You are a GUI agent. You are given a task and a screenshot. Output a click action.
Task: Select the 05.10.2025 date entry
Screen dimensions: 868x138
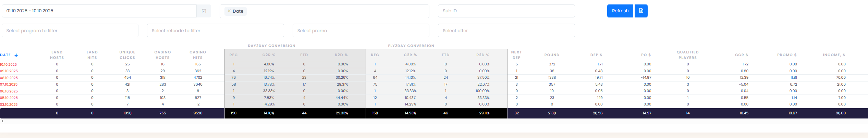pyautogui.click(x=9, y=98)
